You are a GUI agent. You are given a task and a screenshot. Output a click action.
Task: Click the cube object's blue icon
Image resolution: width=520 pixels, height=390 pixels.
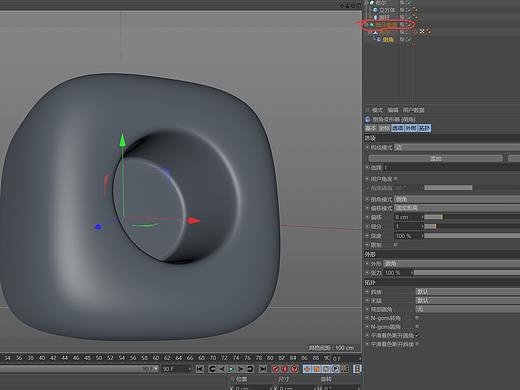click(x=375, y=10)
